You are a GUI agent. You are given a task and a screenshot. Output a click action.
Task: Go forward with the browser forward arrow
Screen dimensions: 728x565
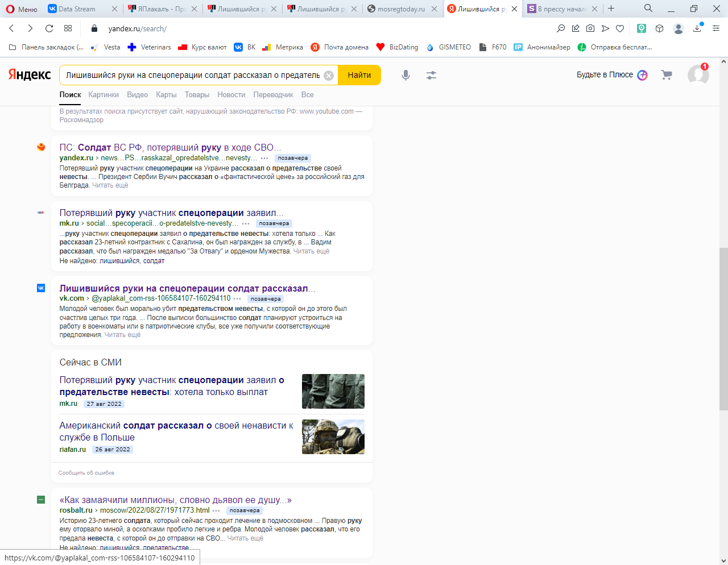point(30,28)
